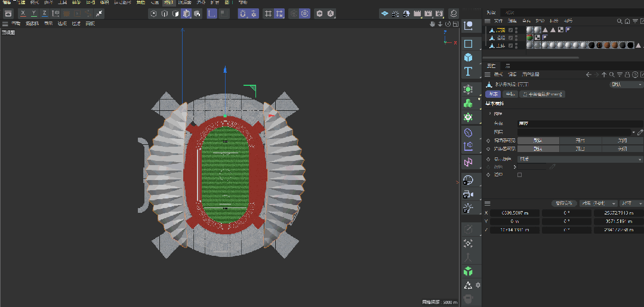The image size is (644, 307).
Task: Click the green grass material tag
Action: point(530,37)
